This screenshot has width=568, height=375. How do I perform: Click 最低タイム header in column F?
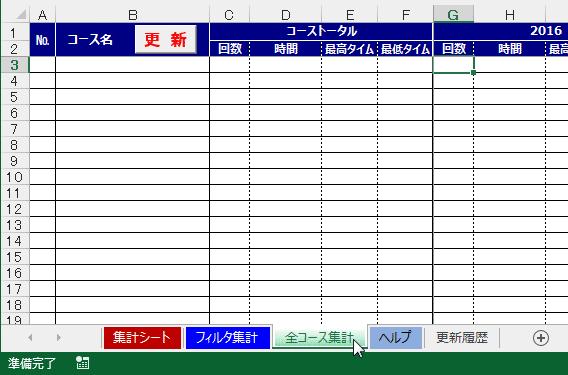pyautogui.click(x=405, y=49)
